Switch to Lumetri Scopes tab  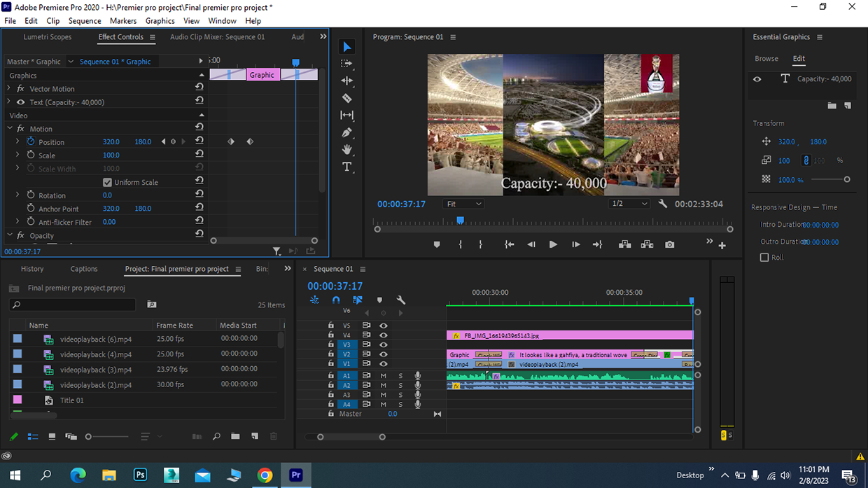[x=48, y=37]
